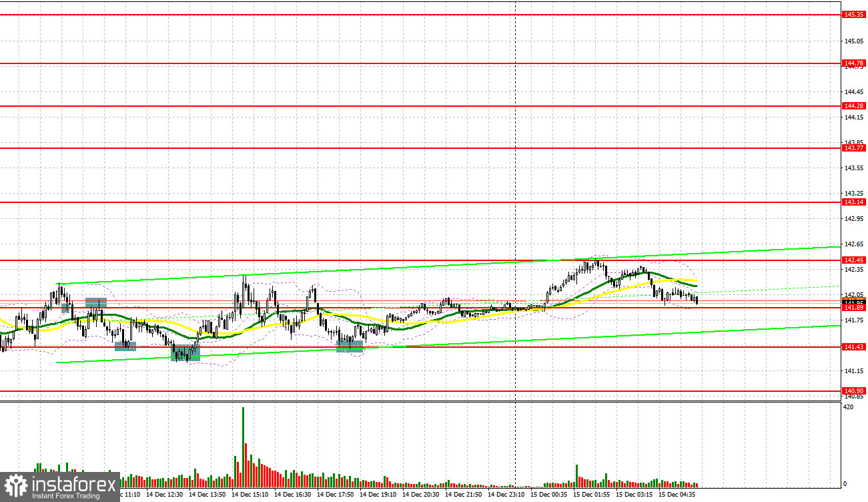Click the volume scale 420 label

click(849, 406)
